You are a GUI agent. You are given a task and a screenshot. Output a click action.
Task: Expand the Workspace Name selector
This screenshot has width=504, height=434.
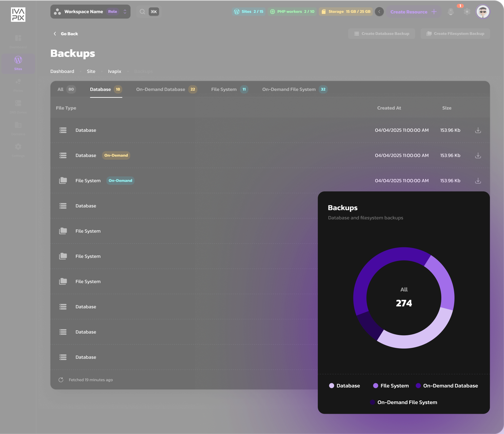(90, 12)
